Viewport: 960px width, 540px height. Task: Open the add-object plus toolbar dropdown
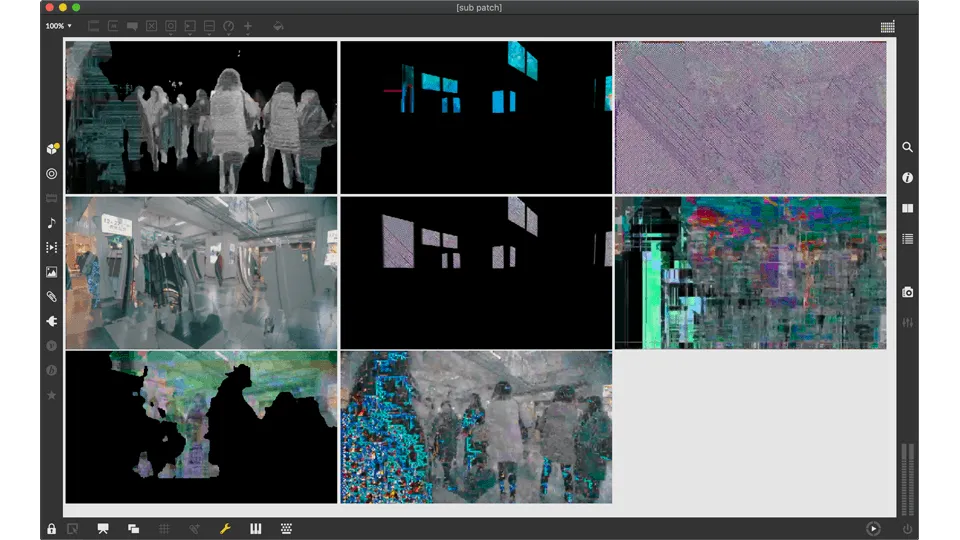[248, 26]
